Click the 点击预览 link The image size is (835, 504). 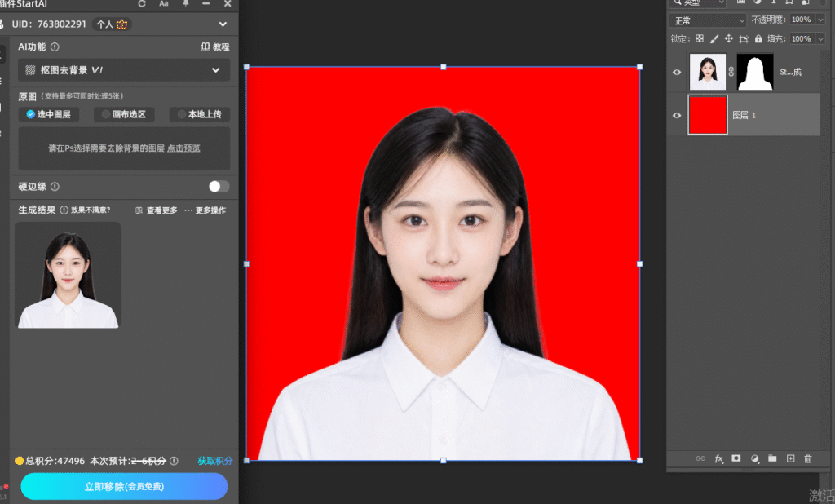click(183, 148)
